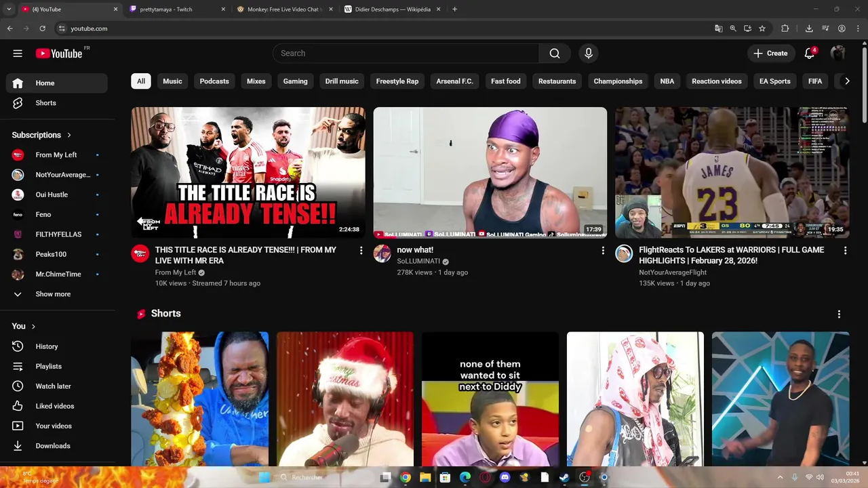Click into the YouTube search field

pyautogui.click(x=406, y=54)
